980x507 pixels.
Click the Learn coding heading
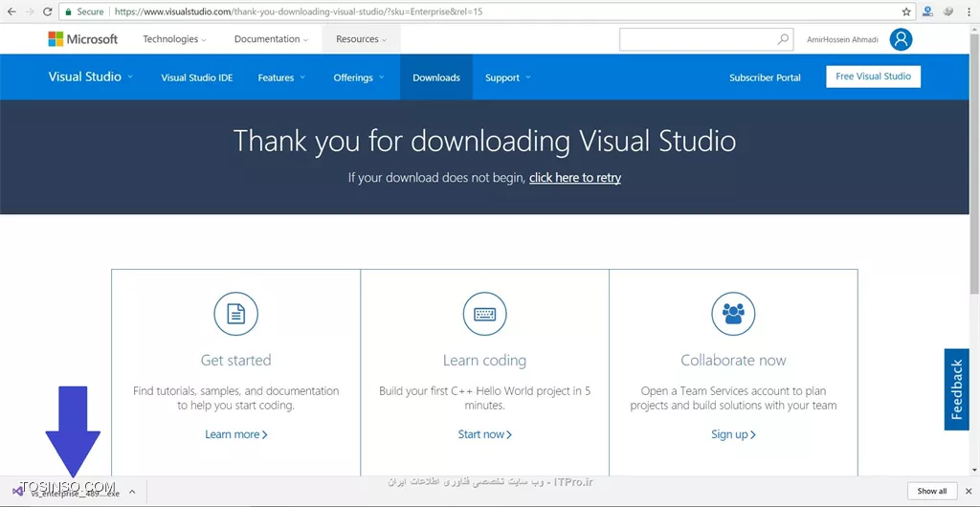(484, 361)
